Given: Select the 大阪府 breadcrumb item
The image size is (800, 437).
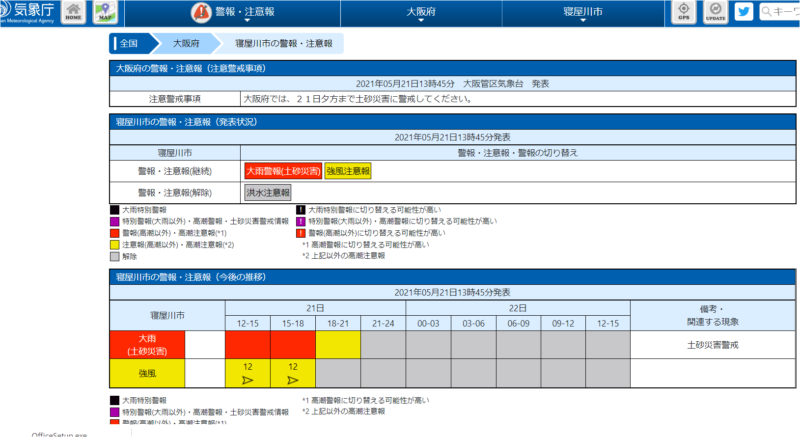Looking at the screenshot, I should [x=186, y=44].
